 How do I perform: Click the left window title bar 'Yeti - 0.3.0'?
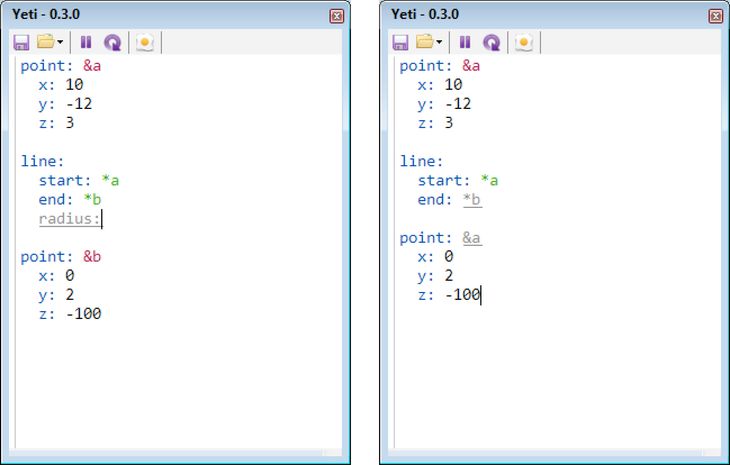click(46, 14)
